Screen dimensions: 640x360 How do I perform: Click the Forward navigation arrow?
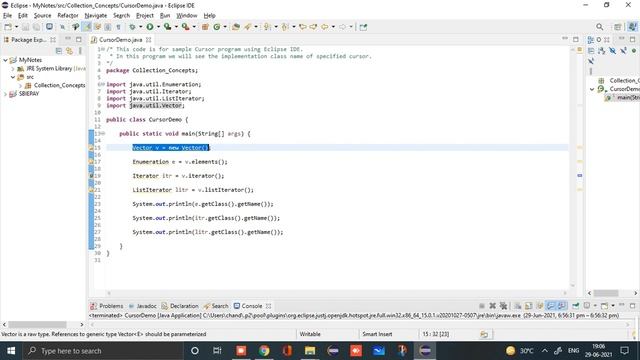point(342,27)
